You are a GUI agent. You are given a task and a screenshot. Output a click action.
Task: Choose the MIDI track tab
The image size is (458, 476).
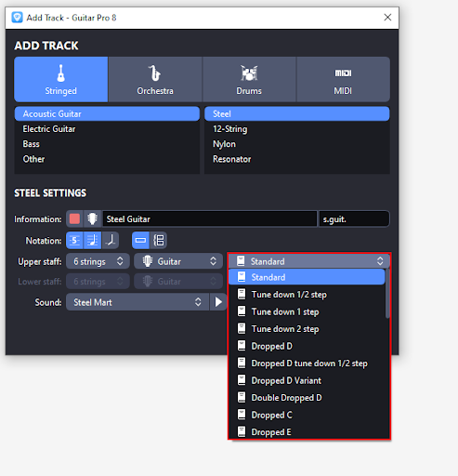coord(343,79)
